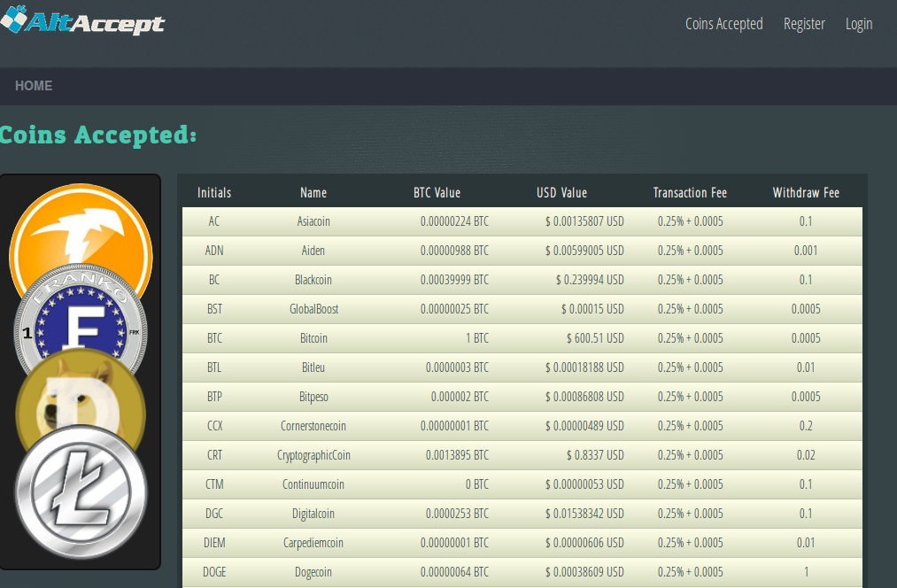The width and height of the screenshot is (897, 588).
Task: Select the Dogecoin name cell
Action: tap(313, 571)
